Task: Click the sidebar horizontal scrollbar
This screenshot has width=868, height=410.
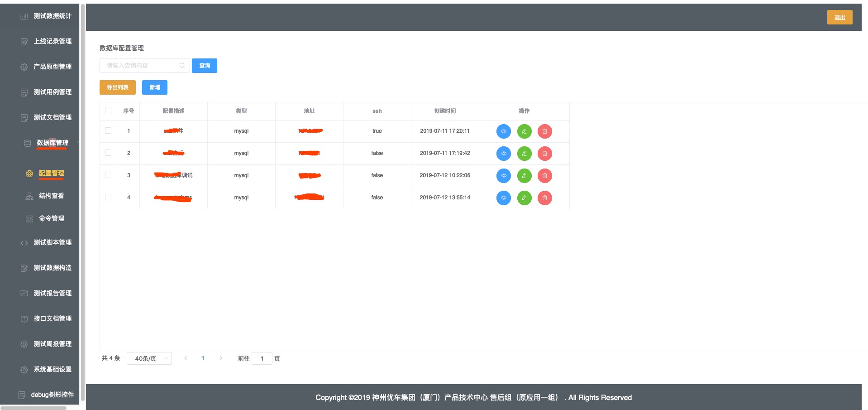Action: (x=33, y=408)
